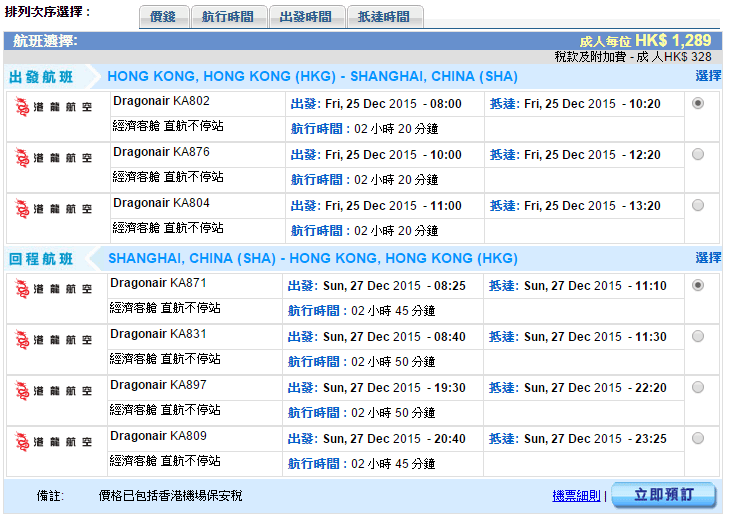Select departing flight KA876 at 10:00
Viewport: 729px width, 518px height.
point(697,154)
